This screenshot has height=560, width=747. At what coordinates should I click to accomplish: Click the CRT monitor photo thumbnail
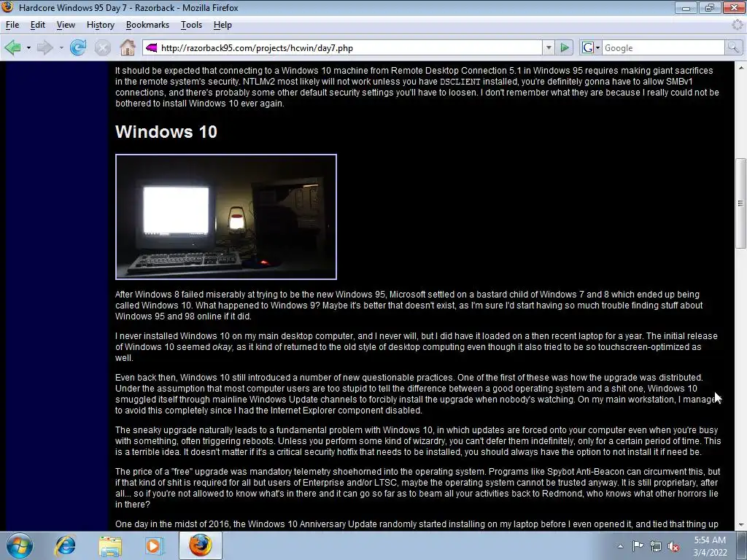click(x=226, y=217)
